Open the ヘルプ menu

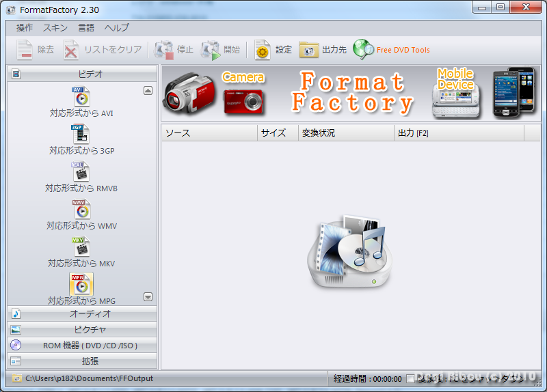tap(117, 27)
